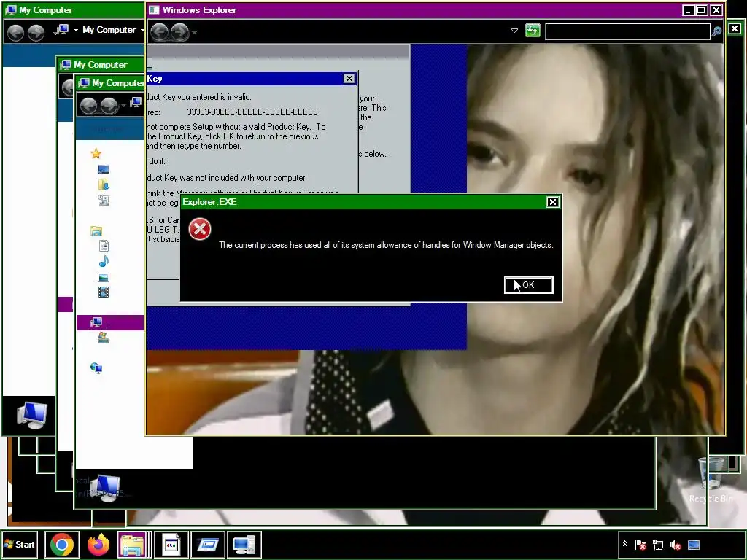
Task: Click Computer icon in rearmost window details pane
Action: click(x=31, y=415)
